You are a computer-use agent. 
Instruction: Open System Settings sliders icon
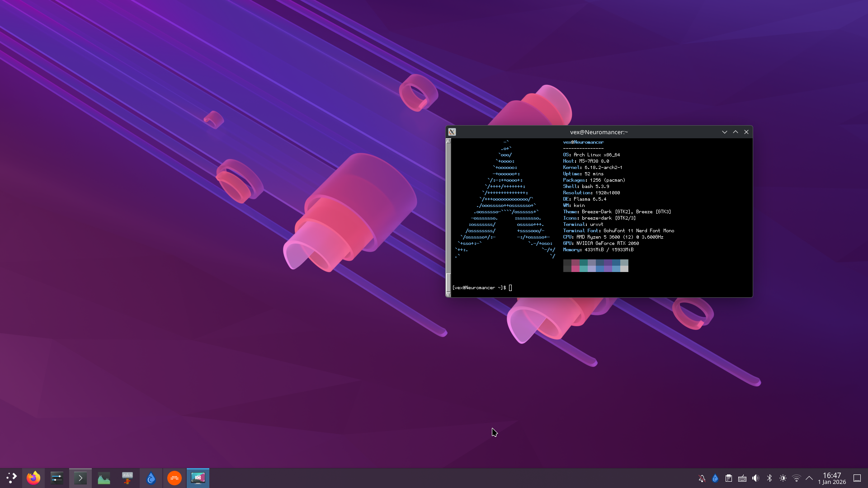(x=57, y=478)
